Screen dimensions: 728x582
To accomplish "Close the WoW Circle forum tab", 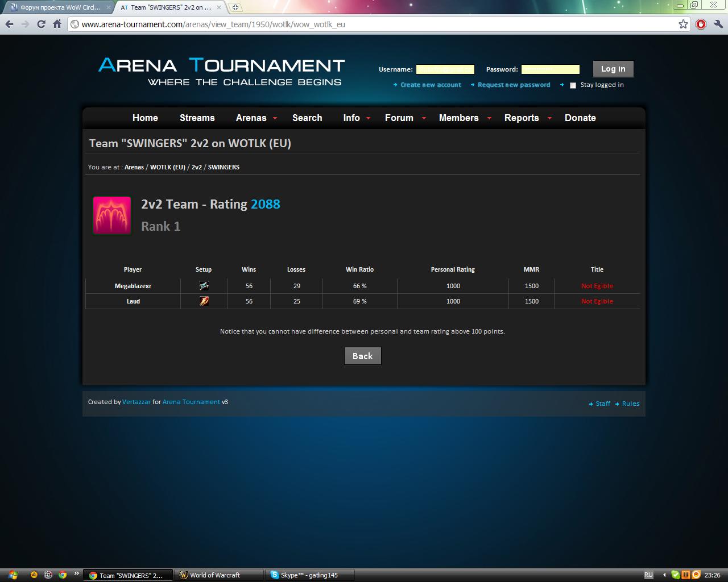I will (109, 7).
